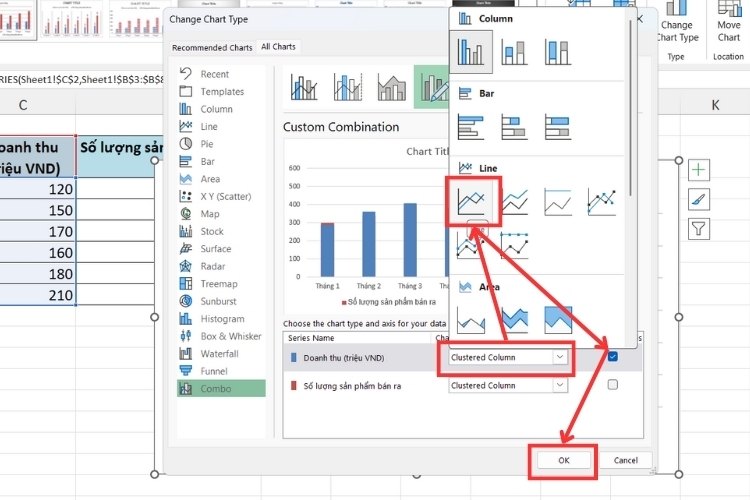Select cell containing 210
This screenshot has height=500, width=750.
(37, 295)
